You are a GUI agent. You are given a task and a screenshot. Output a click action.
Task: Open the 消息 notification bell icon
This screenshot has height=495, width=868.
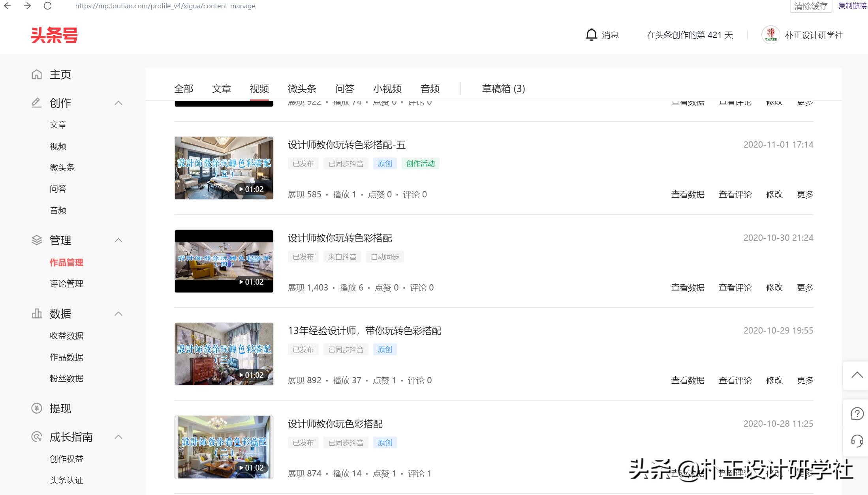pos(591,35)
